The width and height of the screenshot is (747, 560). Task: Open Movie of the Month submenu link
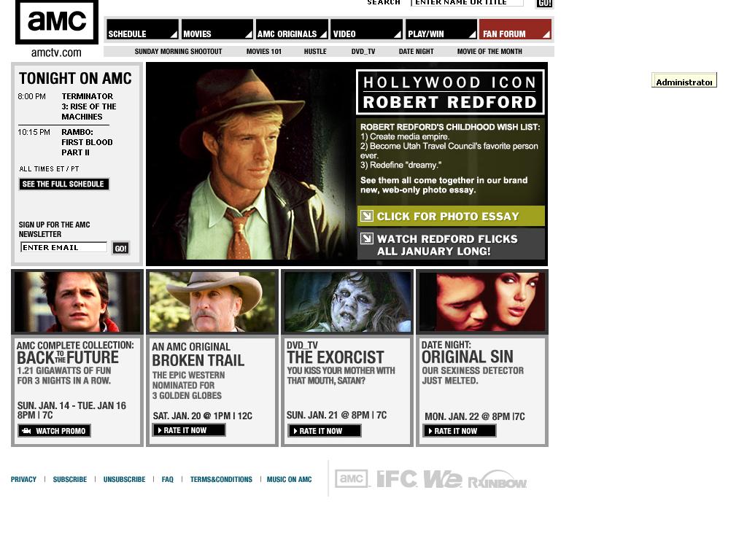click(x=489, y=52)
